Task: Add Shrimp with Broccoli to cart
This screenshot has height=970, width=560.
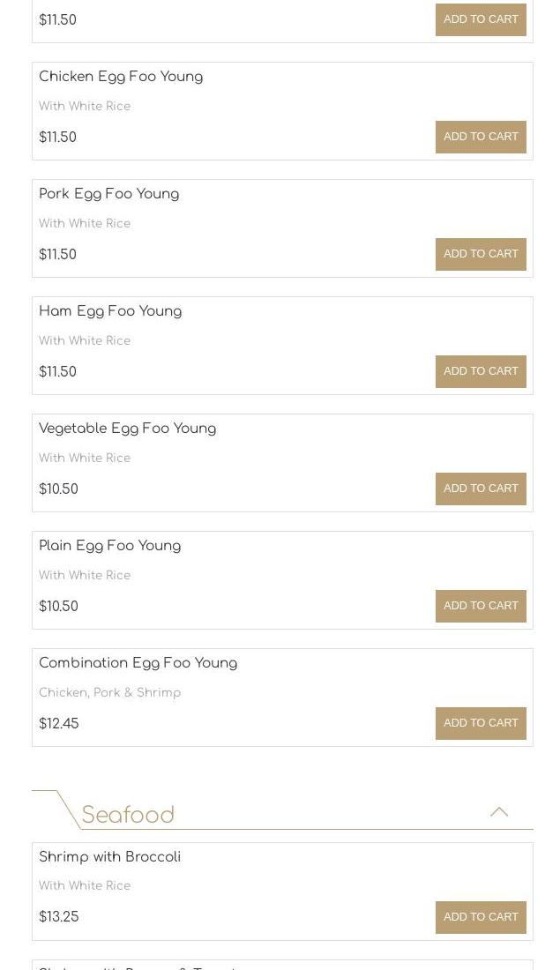Action: 481,917
